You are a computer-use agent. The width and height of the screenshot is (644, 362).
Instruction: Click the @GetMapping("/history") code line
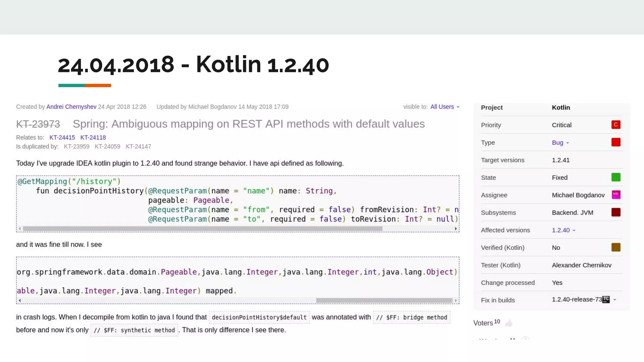(x=69, y=182)
